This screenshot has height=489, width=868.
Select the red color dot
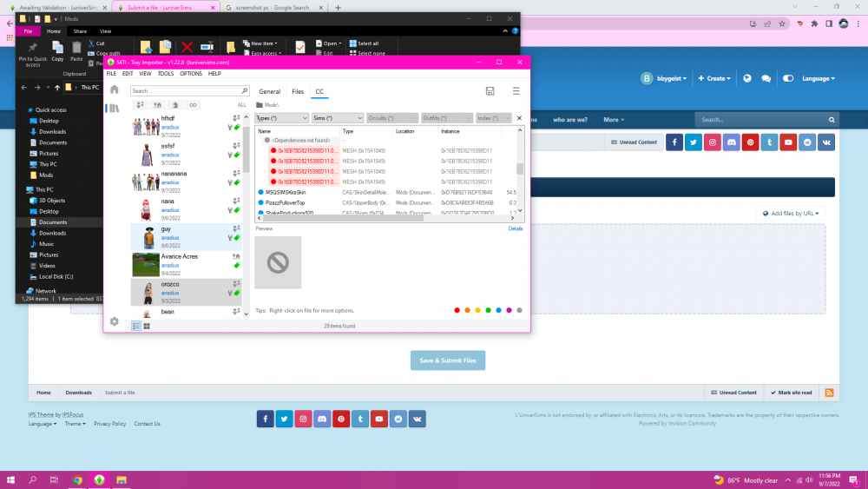coord(457,311)
